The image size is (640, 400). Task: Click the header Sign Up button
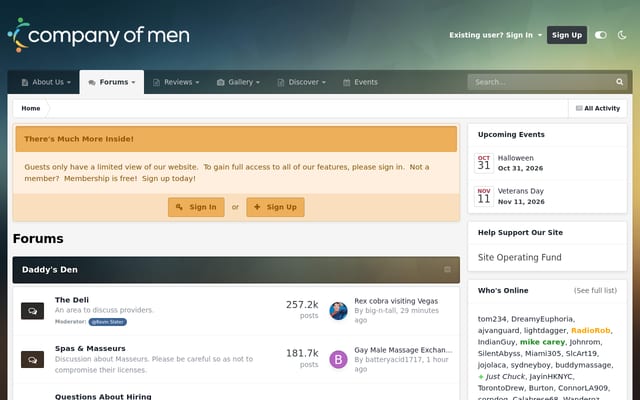(567, 35)
